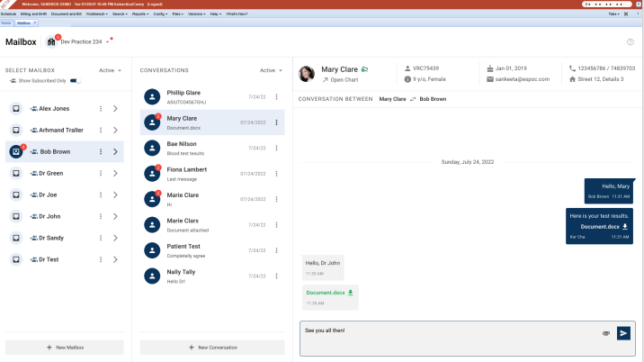Viewport: 644px width, 362px height.
Task: Click the phone icon in the patient header
Action: coord(572,68)
